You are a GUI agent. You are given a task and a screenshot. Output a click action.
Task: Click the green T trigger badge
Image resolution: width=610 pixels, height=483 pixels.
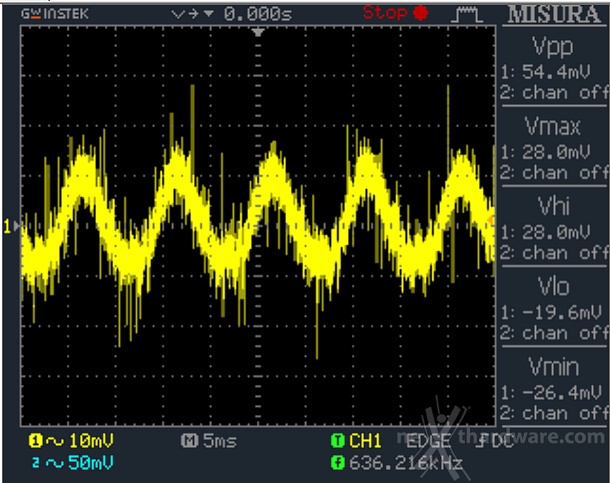click(x=337, y=441)
